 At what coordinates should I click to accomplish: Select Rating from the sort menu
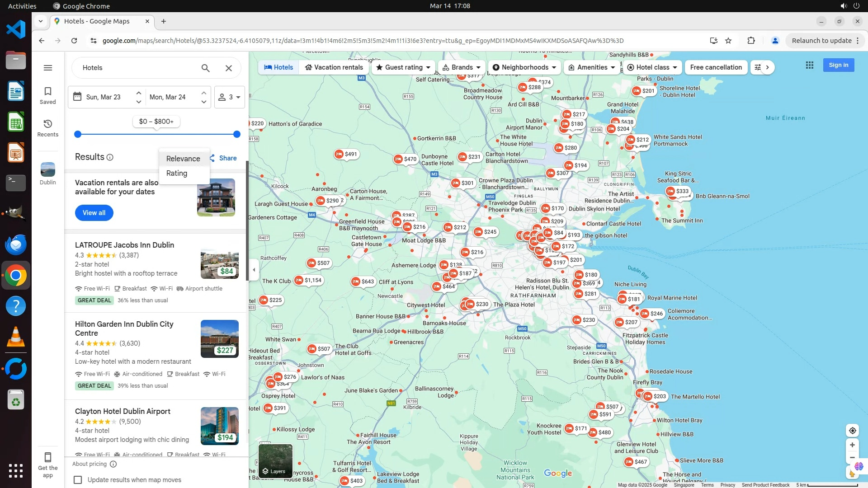tap(177, 174)
